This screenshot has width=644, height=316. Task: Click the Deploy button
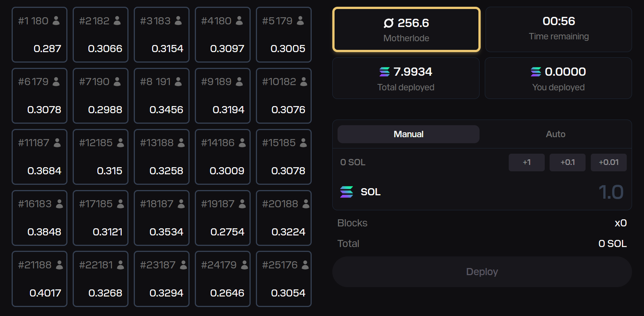[482, 272]
